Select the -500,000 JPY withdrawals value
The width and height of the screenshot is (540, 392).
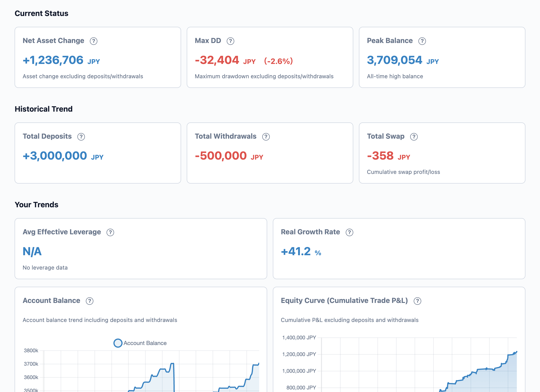229,156
